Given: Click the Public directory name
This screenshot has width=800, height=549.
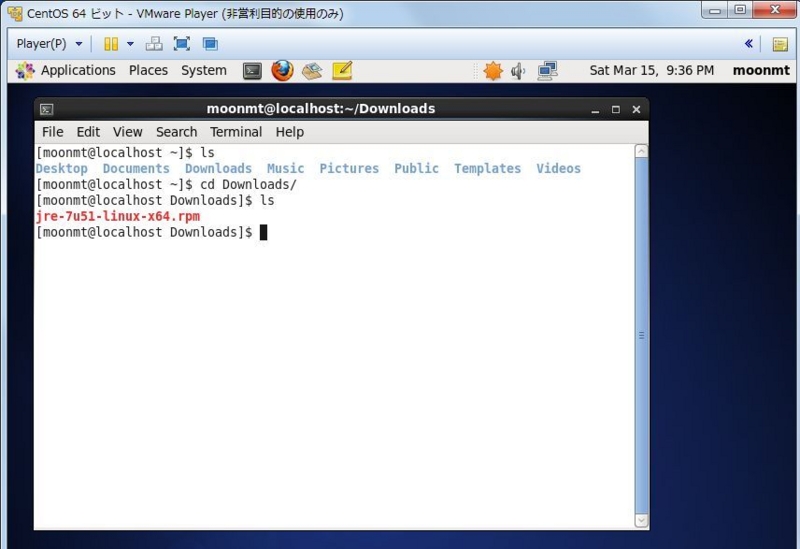Looking at the screenshot, I should (416, 169).
